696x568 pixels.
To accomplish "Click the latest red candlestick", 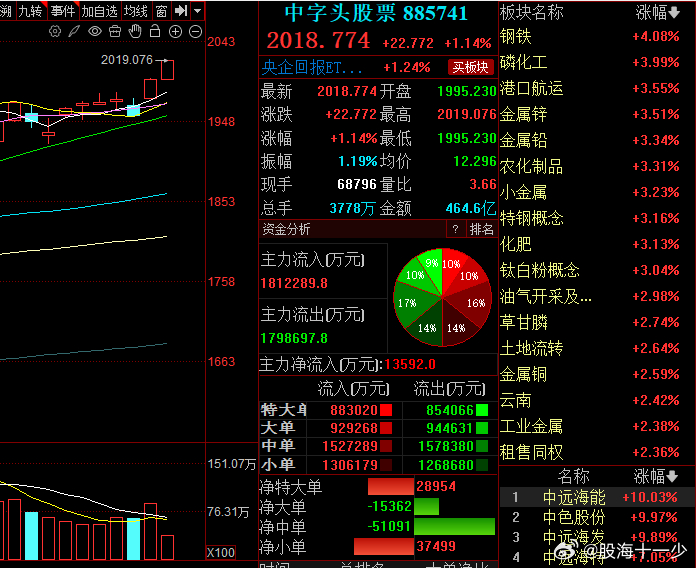I will (x=167, y=70).
